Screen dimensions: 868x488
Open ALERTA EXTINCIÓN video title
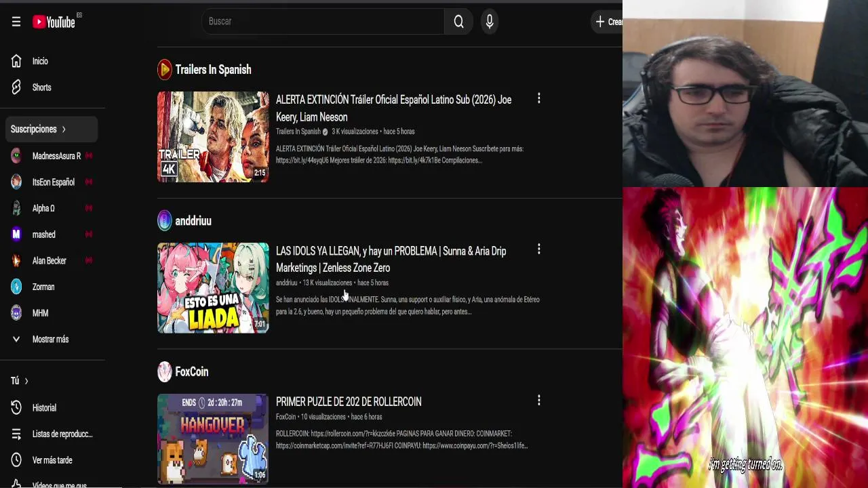point(394,108)
